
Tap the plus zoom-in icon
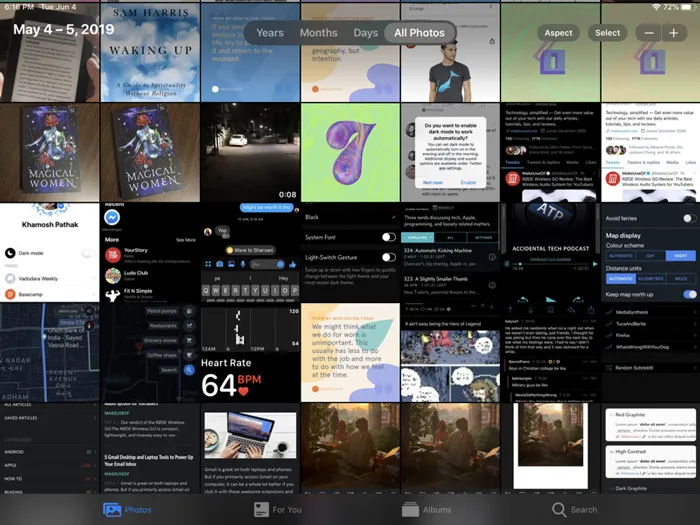click(x=674, y=33)
